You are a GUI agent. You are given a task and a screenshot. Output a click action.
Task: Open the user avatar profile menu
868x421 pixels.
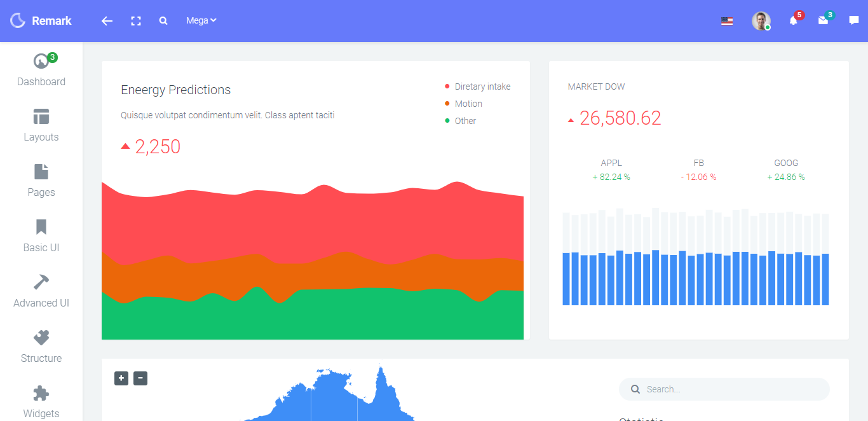(x=761, y=21)
